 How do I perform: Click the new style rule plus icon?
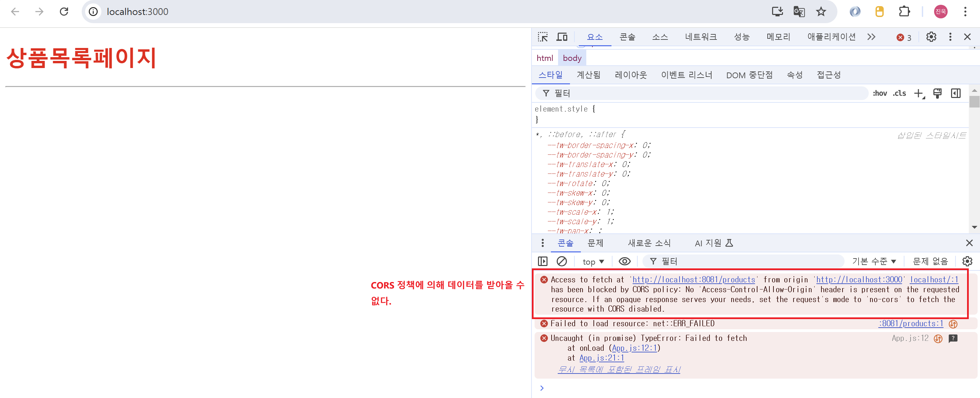(x=919, y=93)
